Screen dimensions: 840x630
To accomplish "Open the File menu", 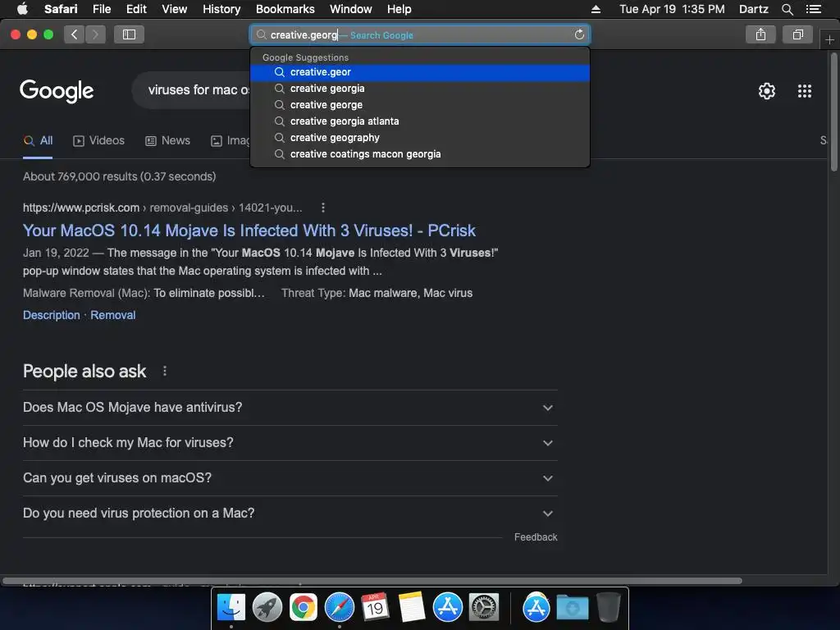I will pyautogui.click(x=102, y=9).
